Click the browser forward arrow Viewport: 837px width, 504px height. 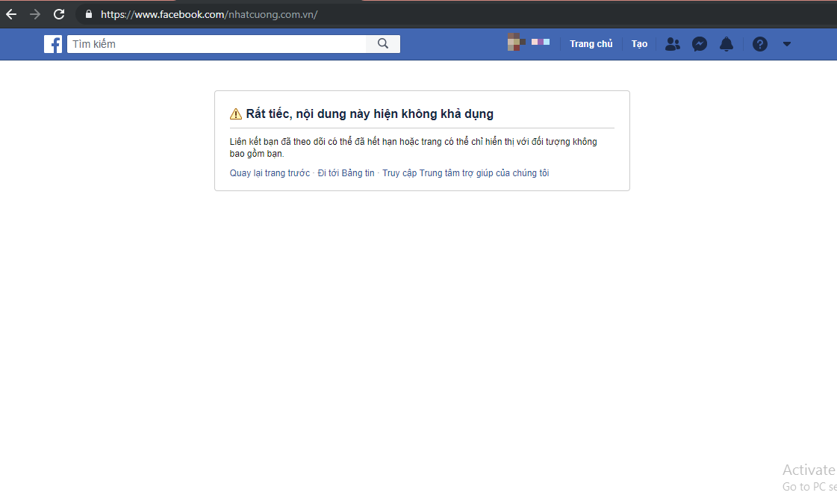[x=35, y=14]
